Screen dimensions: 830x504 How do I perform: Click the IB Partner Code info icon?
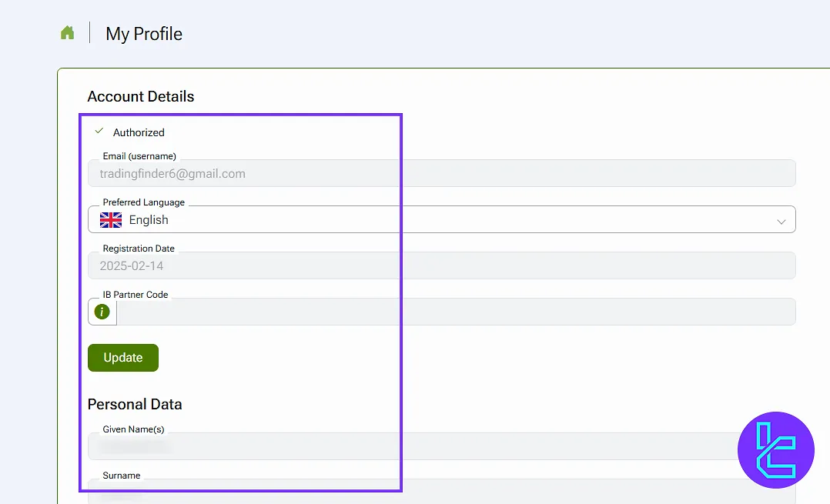(x=102, y=312)
